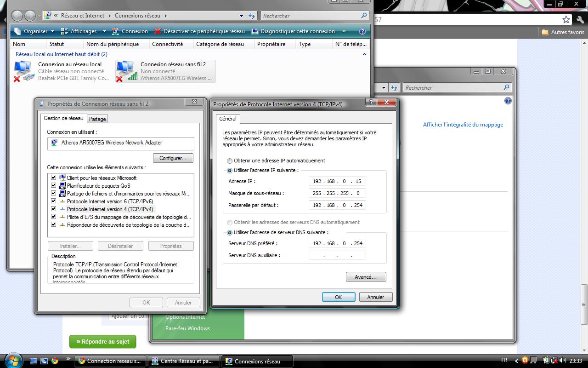Toggle the Planificateur de paquets QoS checkbox
The height and width of the screenshot is (368, 588).
54,185
